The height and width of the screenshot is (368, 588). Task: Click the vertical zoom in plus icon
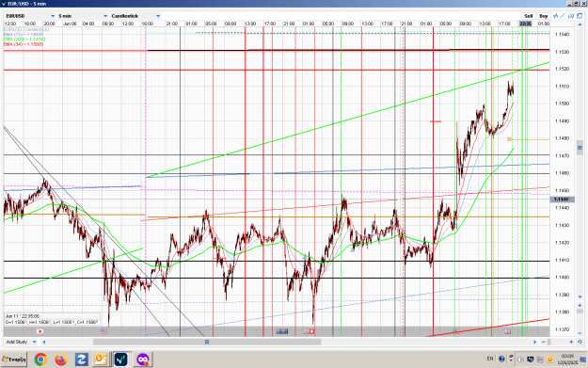pos(580,305)
